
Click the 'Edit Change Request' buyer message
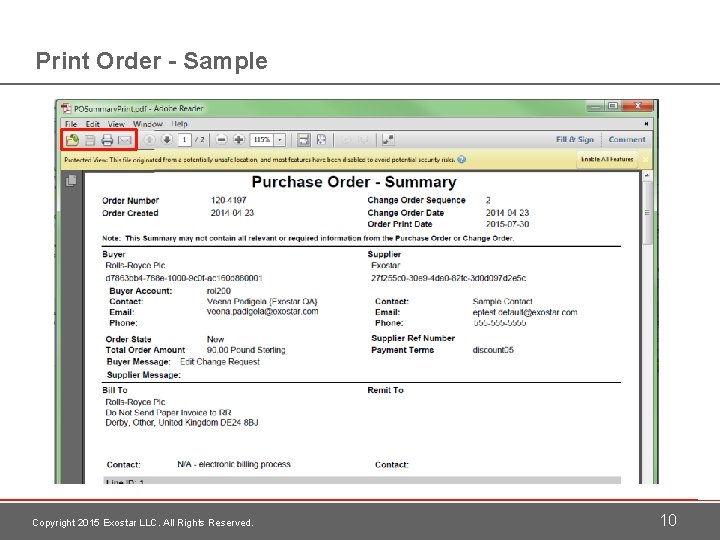pos(219,362)
